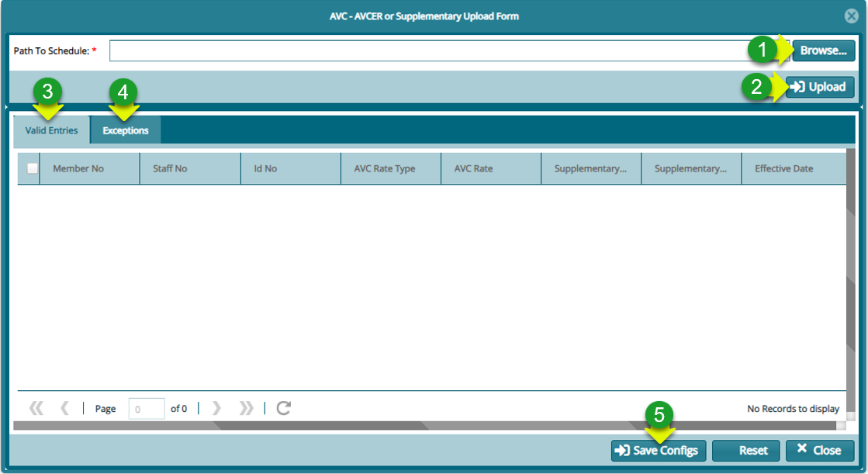Image resolution: width=868 pixels, height=474 pixels.
Task: Refresh the records grid
Action: click(x=282, y=408)
